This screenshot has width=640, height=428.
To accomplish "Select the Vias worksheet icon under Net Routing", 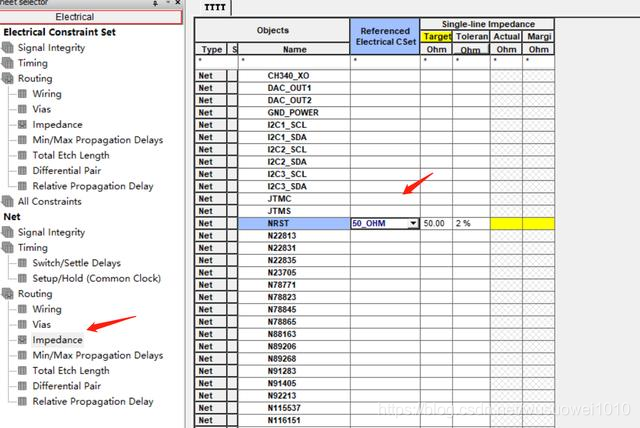I will pos(22,325).
